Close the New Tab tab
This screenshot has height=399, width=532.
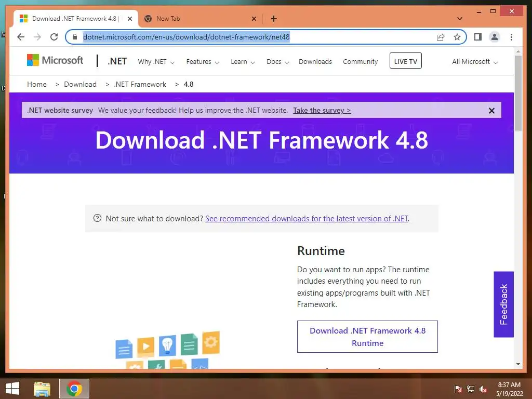pos(254,19)
